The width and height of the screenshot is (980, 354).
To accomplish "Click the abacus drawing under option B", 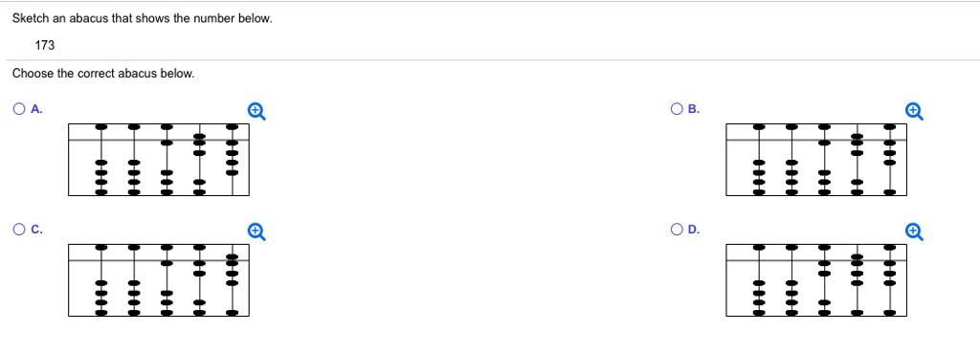I will (816, 159).
